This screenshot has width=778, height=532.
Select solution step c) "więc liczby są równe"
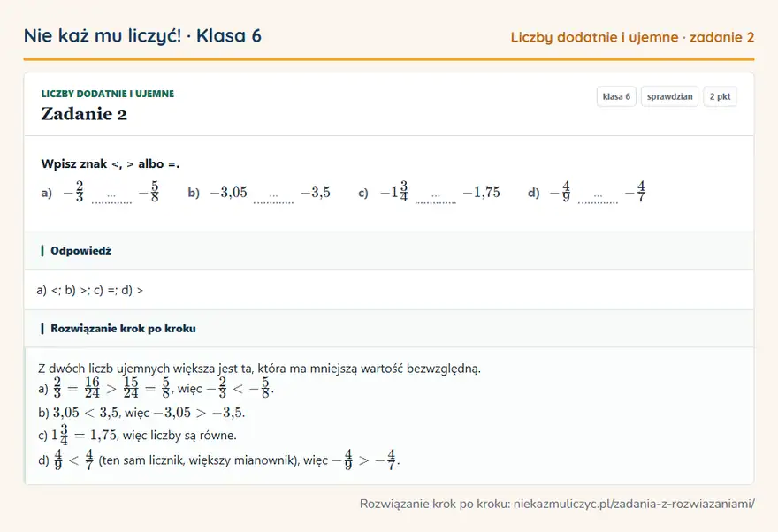pyautogui.click(x=137, y=435)
